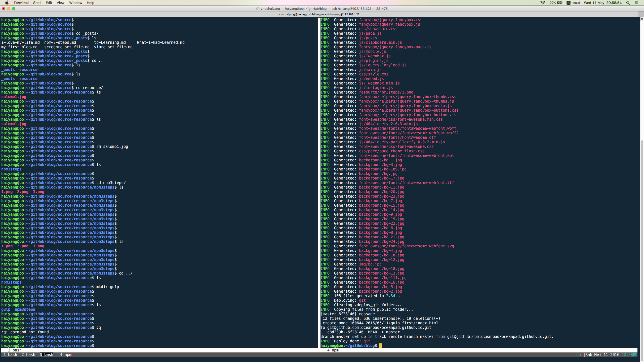Click the green full-screen window button
644x362 pixels.
[14, 9]
